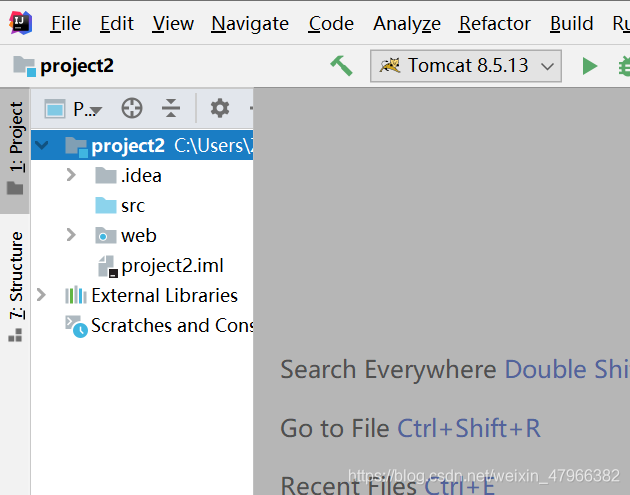Open the Edit menu
This screenshot has height=495, width=630.
coord(117,24)
